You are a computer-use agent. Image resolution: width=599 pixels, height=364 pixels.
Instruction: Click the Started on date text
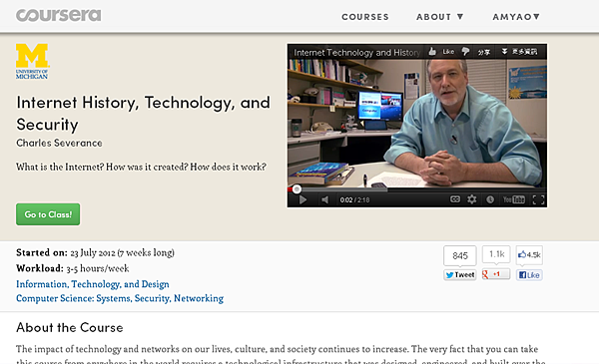[x=95, y=252]
